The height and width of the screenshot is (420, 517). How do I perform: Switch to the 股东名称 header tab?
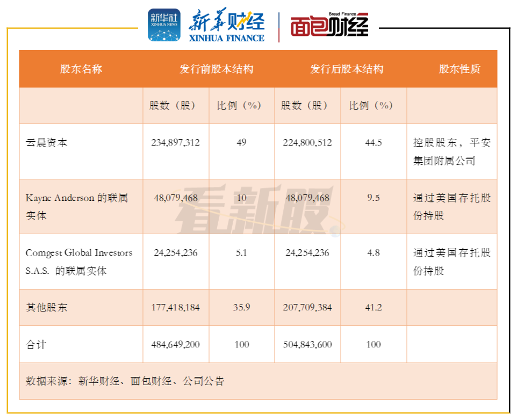(x=82, y=69)
